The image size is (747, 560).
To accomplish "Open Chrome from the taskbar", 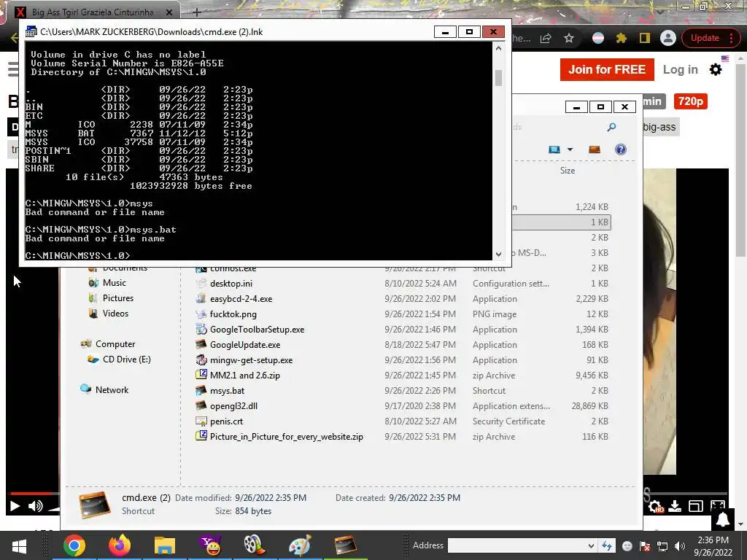I will (x=74, y=545).
